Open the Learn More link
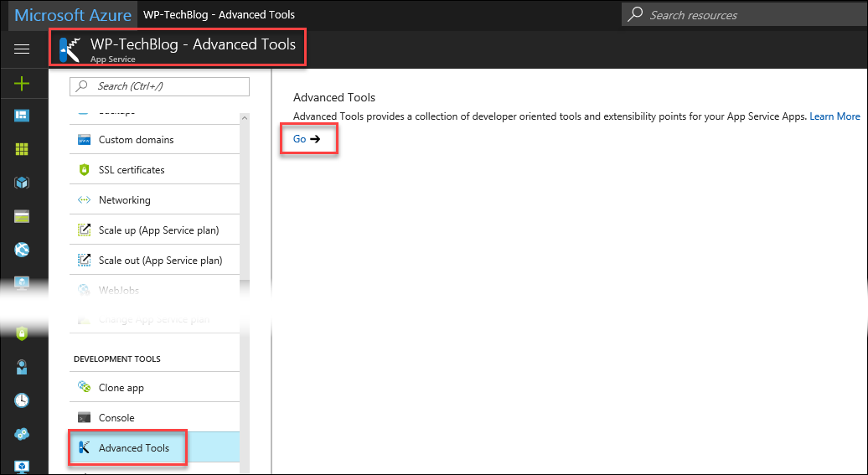868x475 pixels. (834, 116)
